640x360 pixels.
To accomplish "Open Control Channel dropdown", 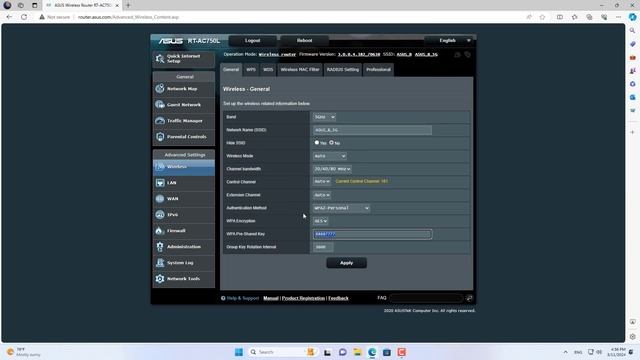I will [x=322, y=182].
